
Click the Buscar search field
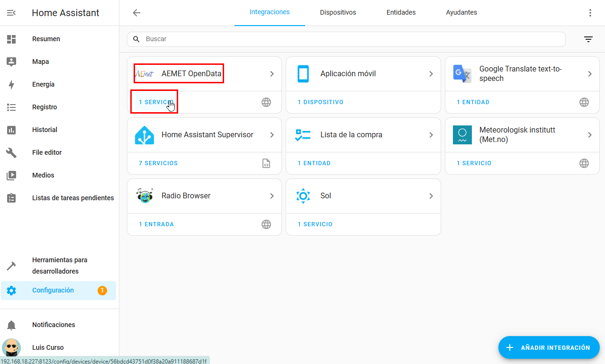pos(346,39)
